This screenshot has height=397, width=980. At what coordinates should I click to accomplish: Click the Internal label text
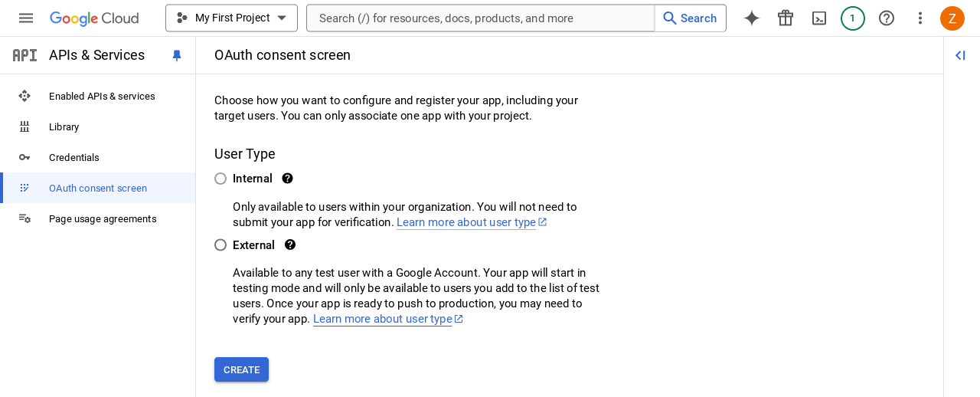pyautogui.click(x=253, y=179)
